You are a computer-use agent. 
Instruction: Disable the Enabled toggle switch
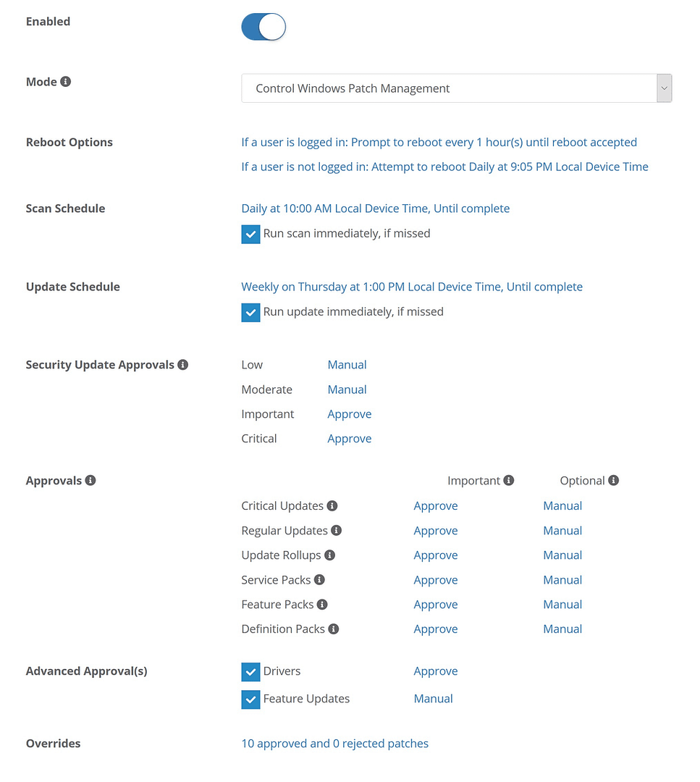(x=263, y=26)
